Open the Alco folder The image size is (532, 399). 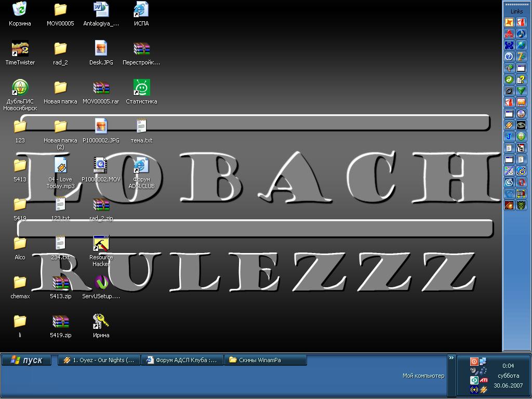pyautogui.click(x=20, y=248)
